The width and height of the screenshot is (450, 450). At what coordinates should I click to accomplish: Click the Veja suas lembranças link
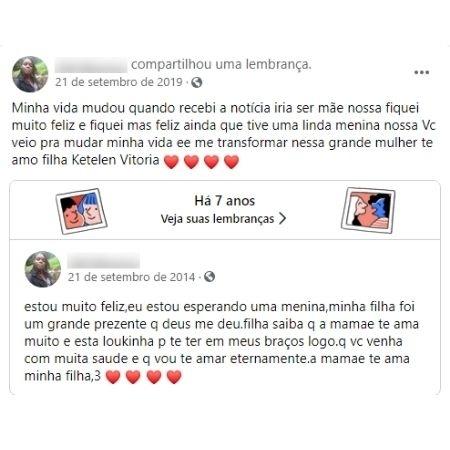(217, 219)
